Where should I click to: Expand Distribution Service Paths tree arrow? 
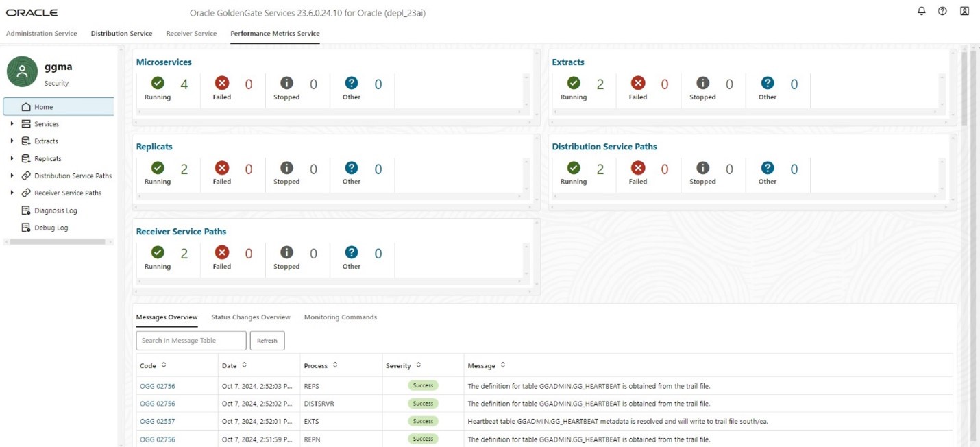pyautogui.click(x=12, y=176)
